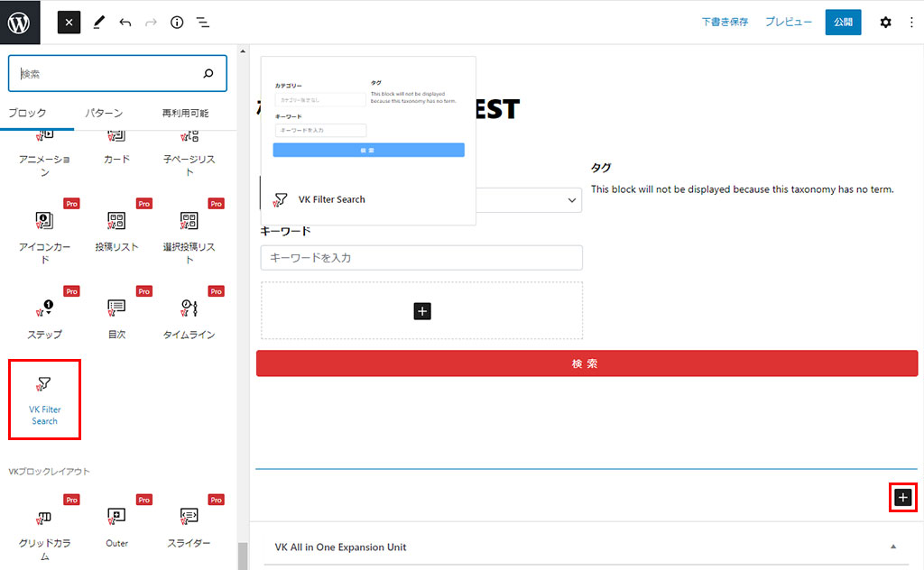Undo the last change
This screenshot has width=924, height=570.
pos(125,23)
